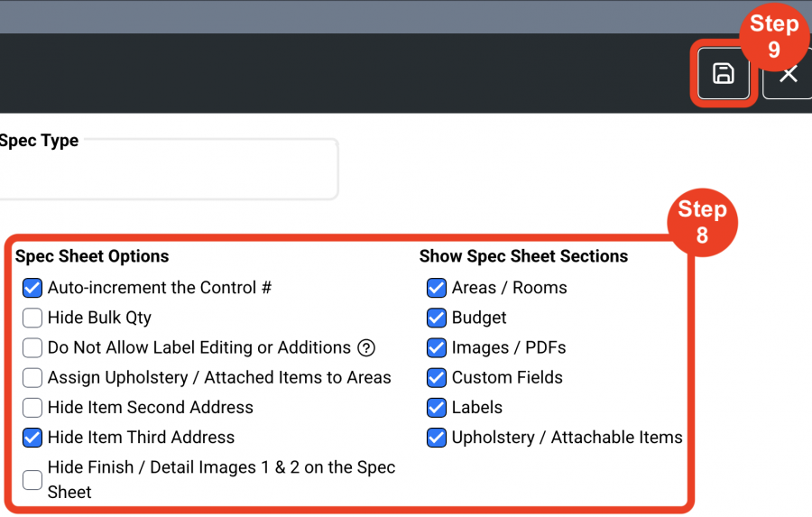
Task: Click the Hide Bulk Qty label text
Action: (99, 318)
